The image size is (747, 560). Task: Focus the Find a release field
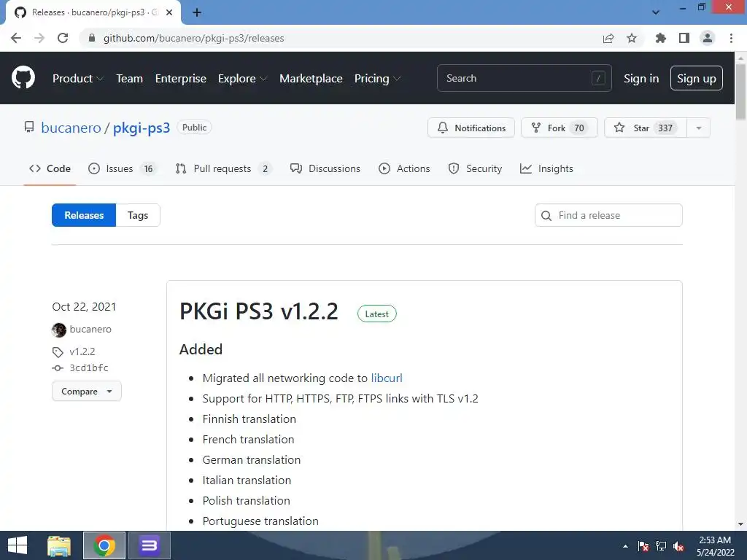pyautogui.click(x=608, y=215)
